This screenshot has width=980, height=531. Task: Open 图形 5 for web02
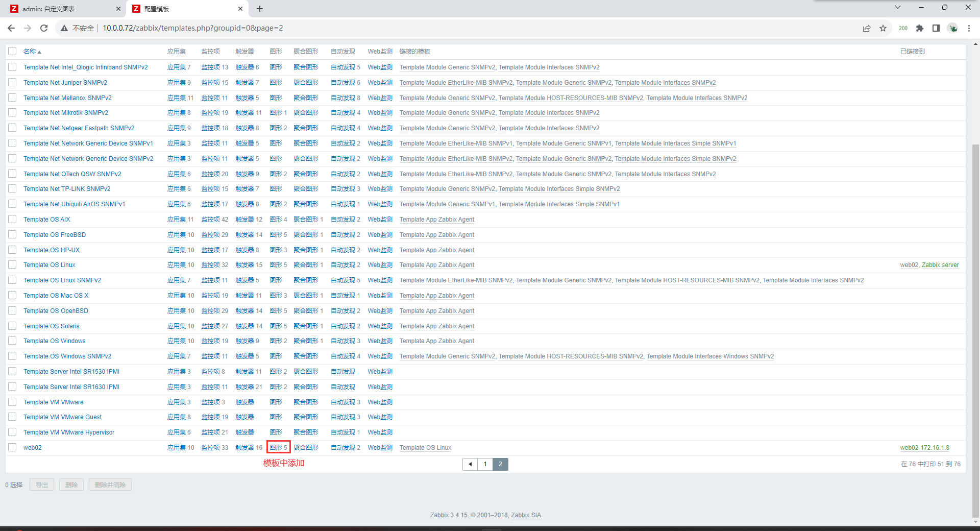pyautogui.click(x=276, y=448)
